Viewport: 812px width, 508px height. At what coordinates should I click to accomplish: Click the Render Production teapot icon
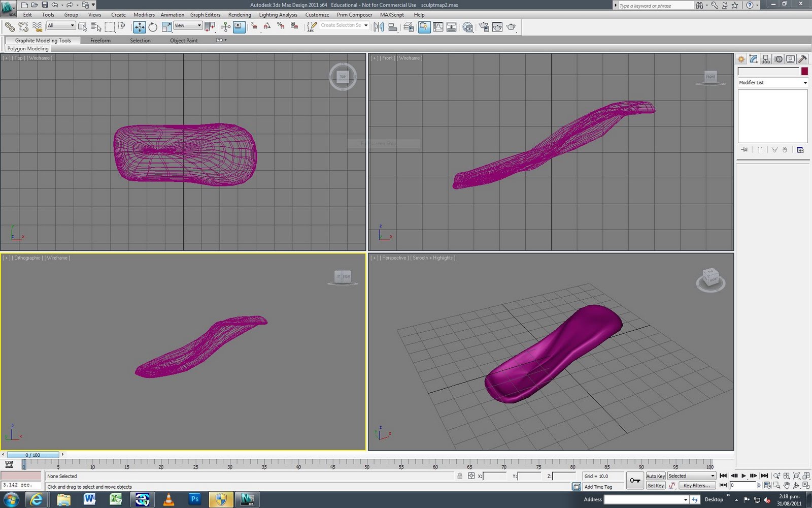coord(511,27)
